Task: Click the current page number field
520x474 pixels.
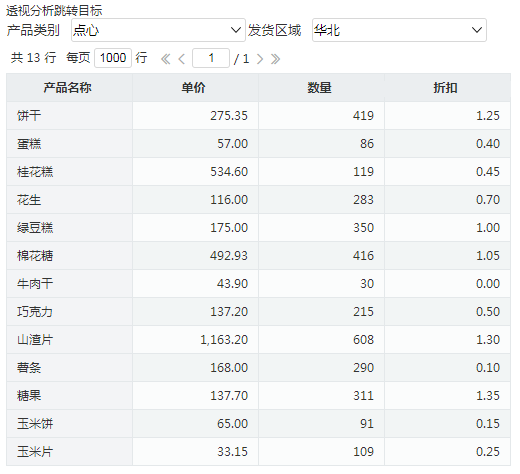Action: click(x=211, y=58)
